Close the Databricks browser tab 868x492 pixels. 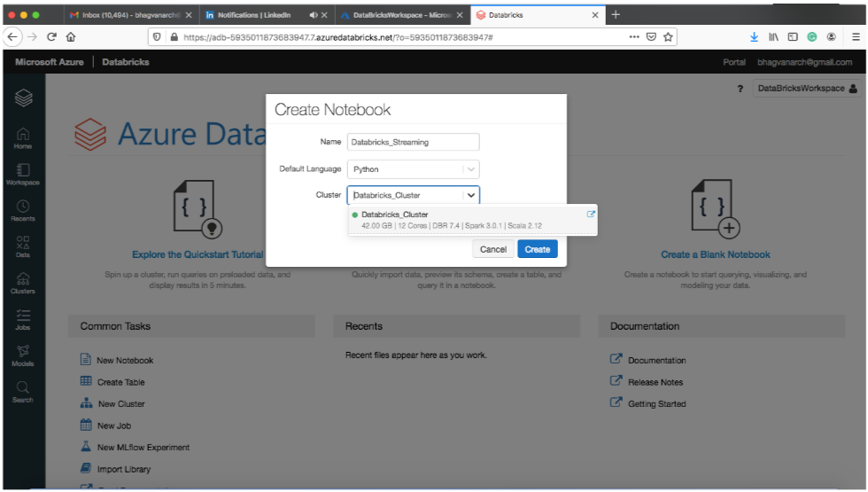[x=595, y=15]
